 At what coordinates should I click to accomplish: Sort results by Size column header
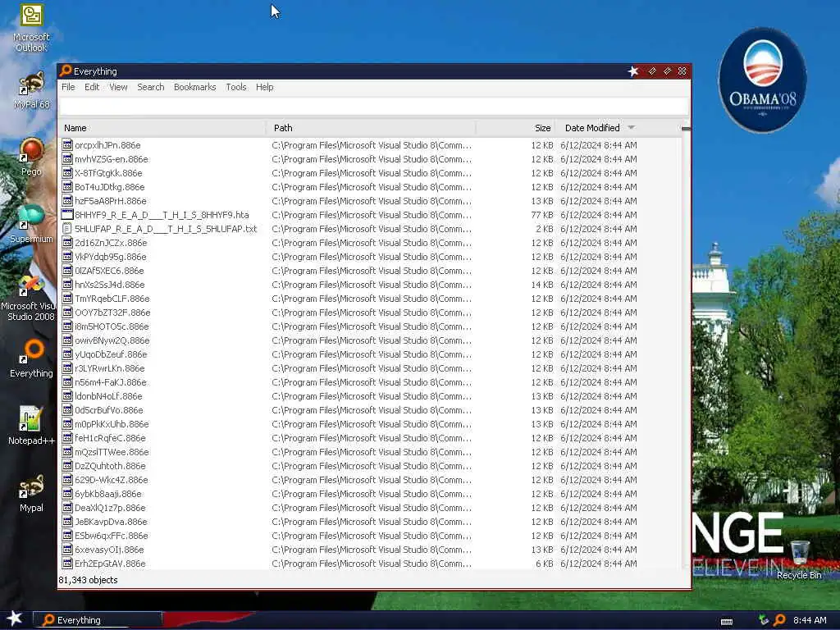(515, 127)
